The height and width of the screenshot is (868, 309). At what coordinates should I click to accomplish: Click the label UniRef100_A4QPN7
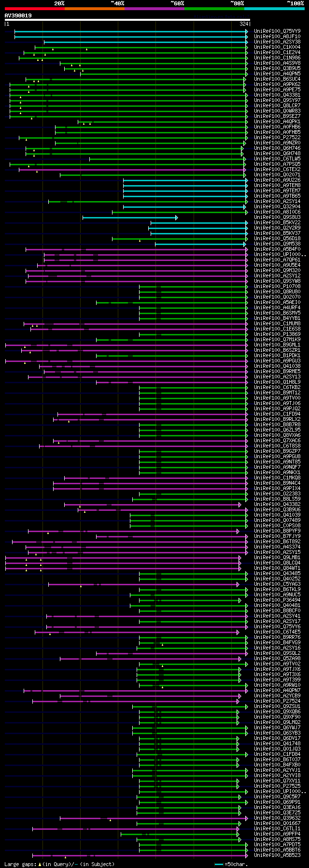point(277,690)
